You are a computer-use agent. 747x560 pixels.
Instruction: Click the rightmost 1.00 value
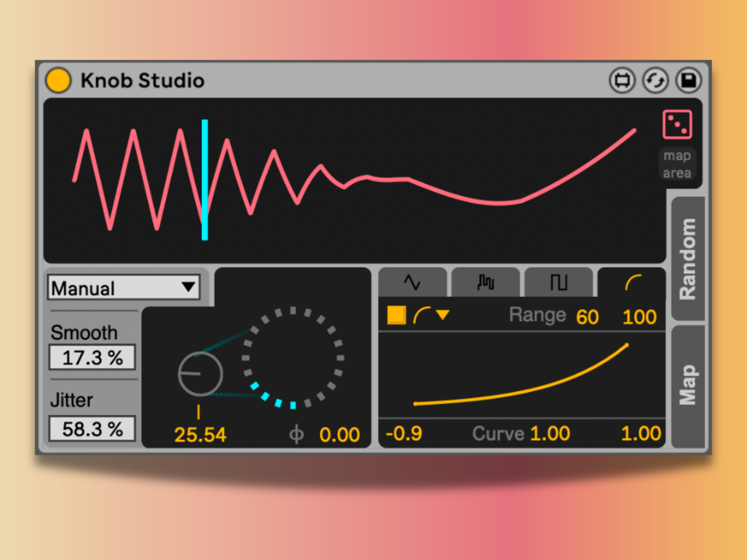(641, 433)
